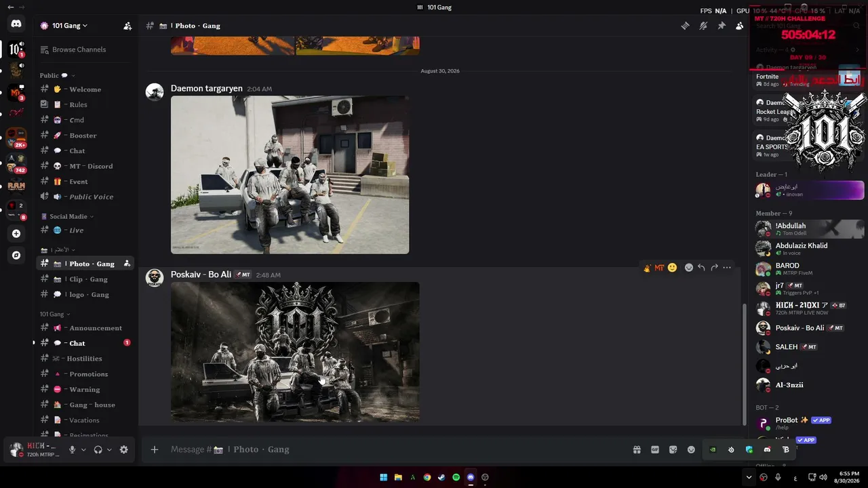The image size is (868, 488).
Task: Open the RAM server icon
Action: (x=16, y=185)
